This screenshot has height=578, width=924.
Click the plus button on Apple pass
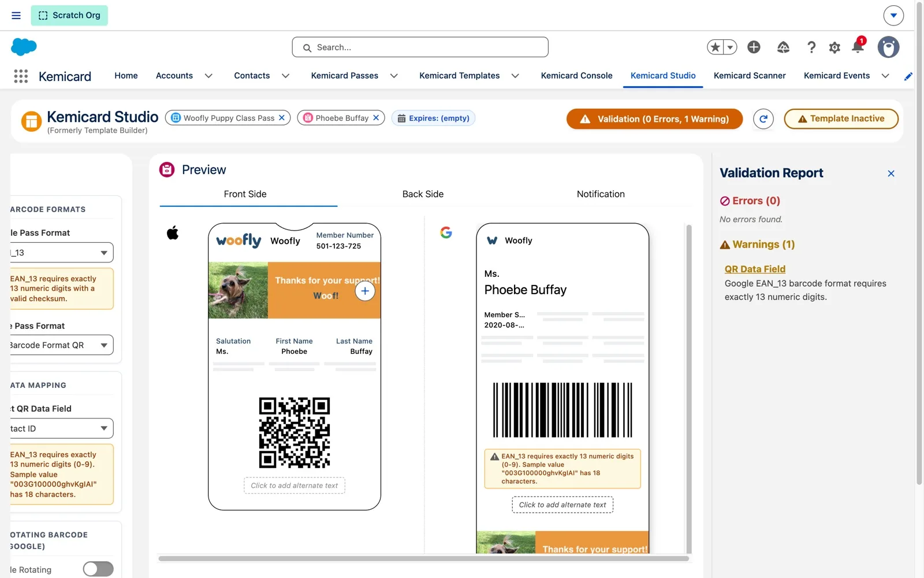[x=365, y=291]
